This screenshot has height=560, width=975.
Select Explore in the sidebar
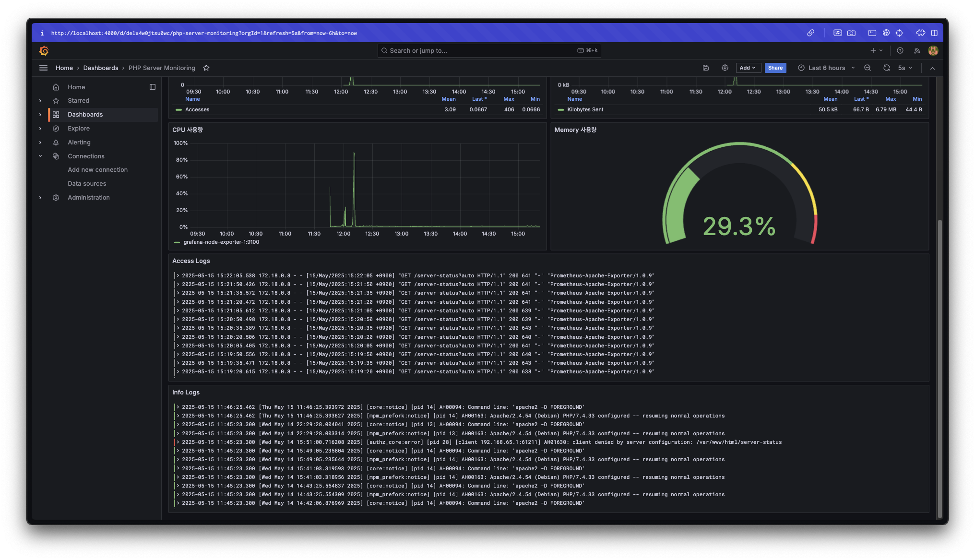click(79, 129)
